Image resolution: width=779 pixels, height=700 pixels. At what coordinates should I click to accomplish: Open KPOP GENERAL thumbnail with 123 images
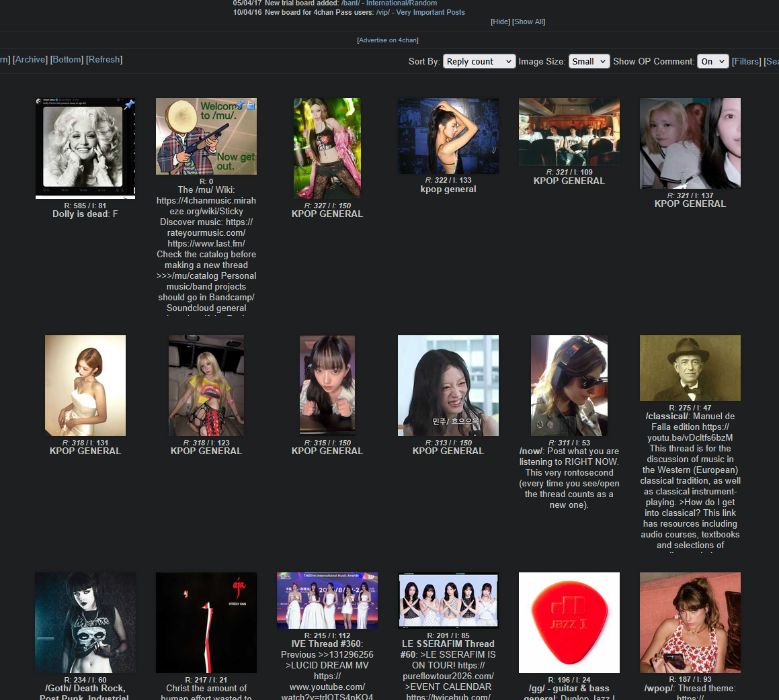pos(206,385)
